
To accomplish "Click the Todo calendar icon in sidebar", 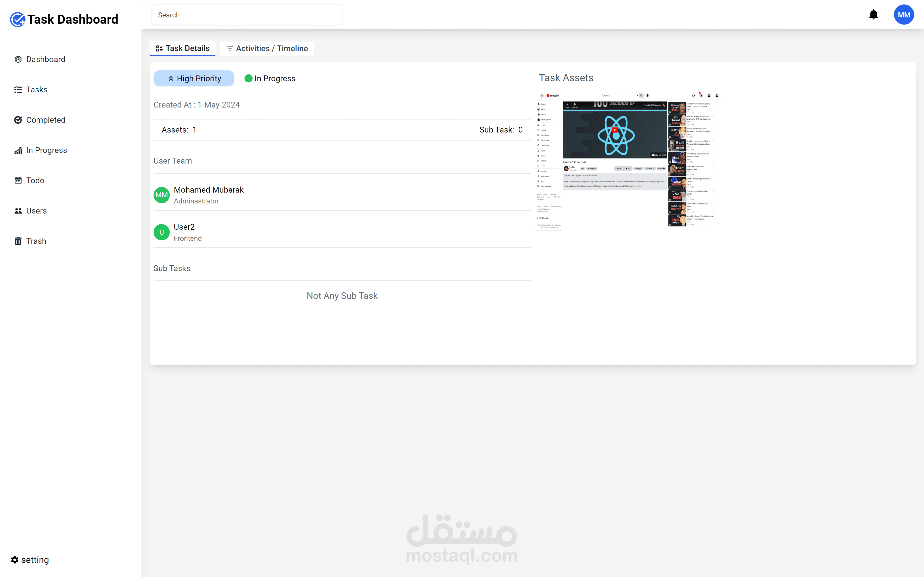I will pyautogui.click(x=18, y=180).
